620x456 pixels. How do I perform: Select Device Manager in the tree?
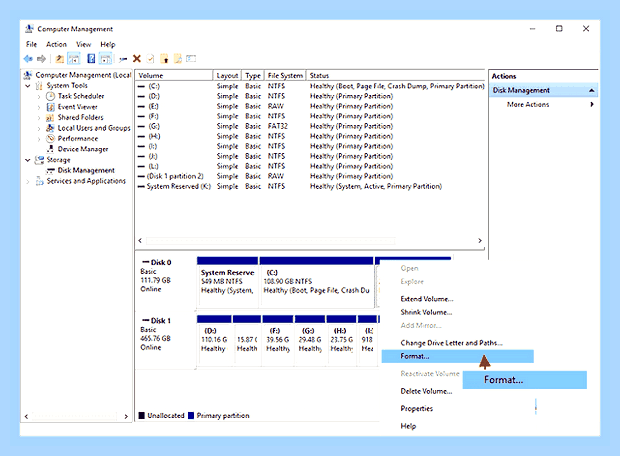pos(83,149)
